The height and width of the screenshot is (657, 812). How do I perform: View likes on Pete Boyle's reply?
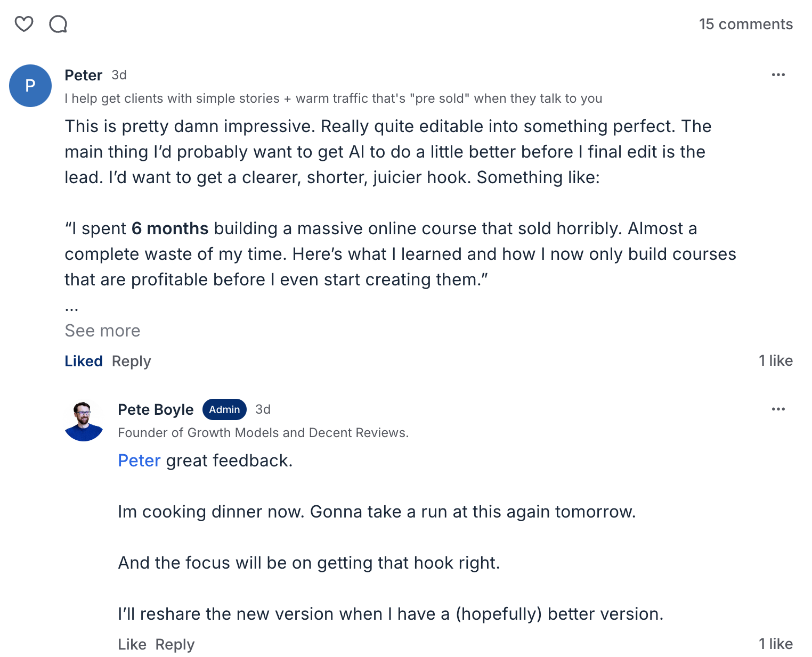coord(775,644)
